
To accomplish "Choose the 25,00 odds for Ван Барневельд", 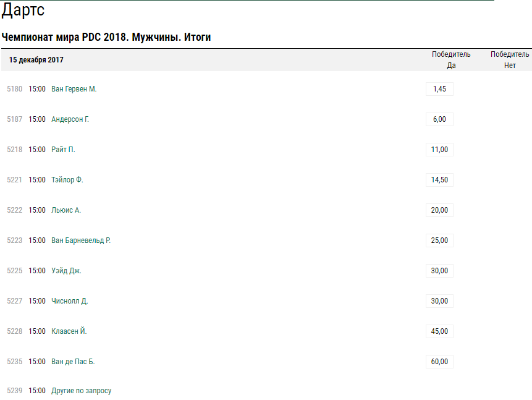I will 439,240.
